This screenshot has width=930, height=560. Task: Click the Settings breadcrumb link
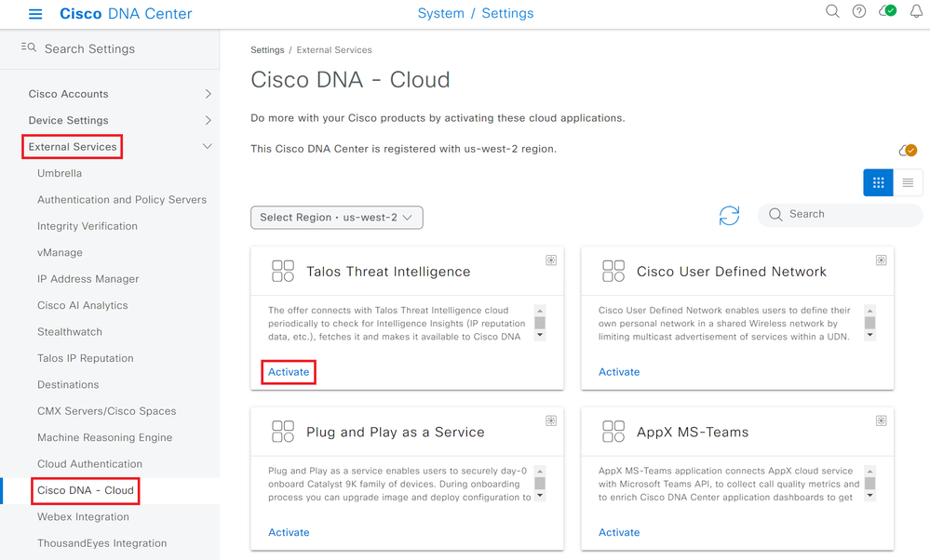click(267, 50)
